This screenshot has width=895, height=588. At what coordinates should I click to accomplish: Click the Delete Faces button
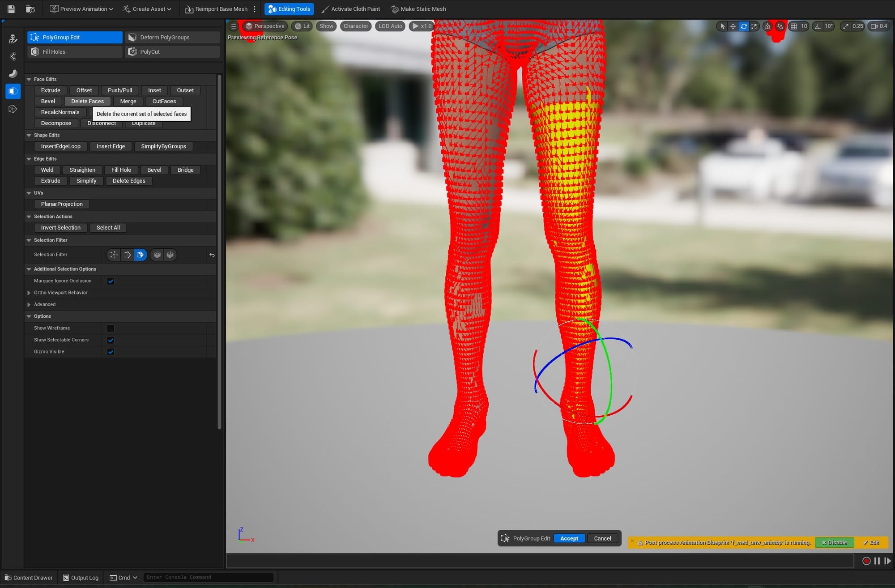pos(87,101)
